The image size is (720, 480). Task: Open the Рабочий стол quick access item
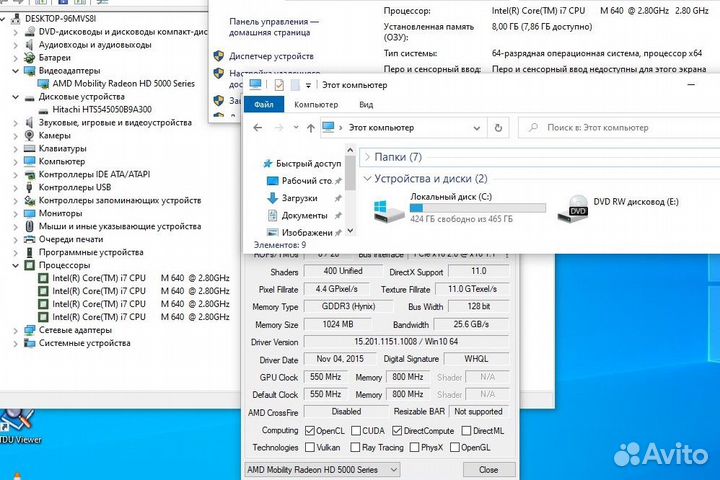tap(306, 181)
